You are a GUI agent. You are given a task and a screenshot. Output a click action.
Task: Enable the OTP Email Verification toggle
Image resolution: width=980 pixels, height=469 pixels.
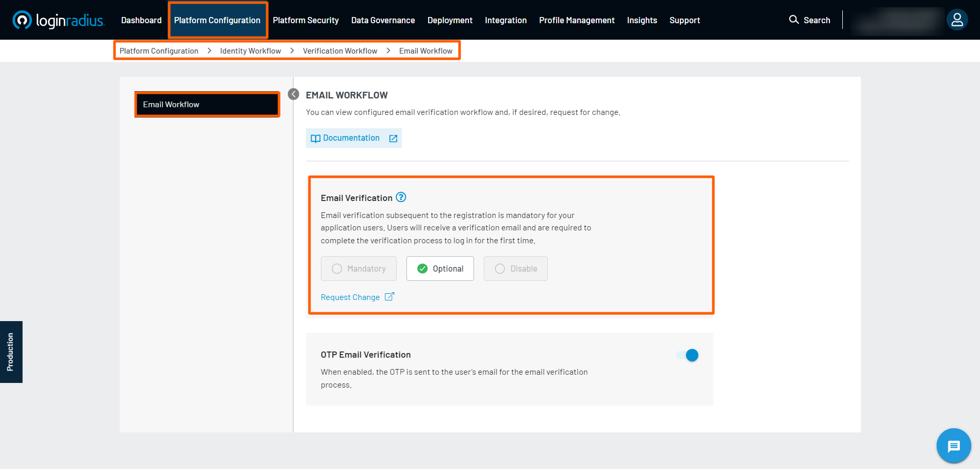tap(688, 355)
